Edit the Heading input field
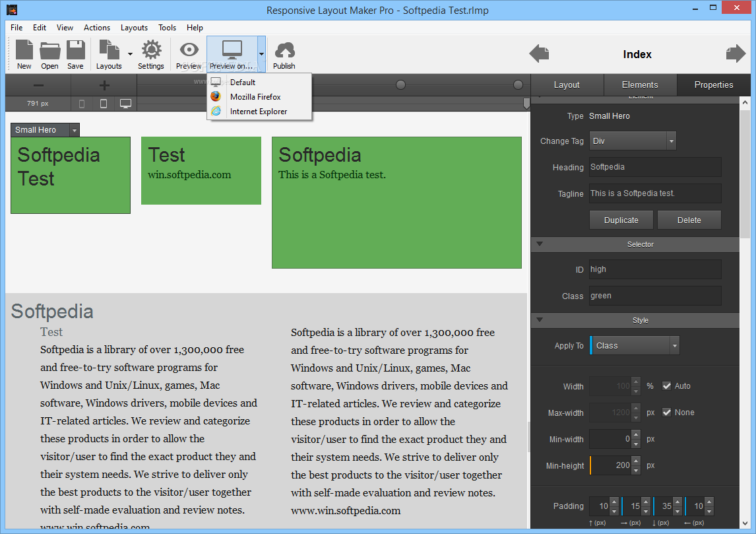 point(655,167)
